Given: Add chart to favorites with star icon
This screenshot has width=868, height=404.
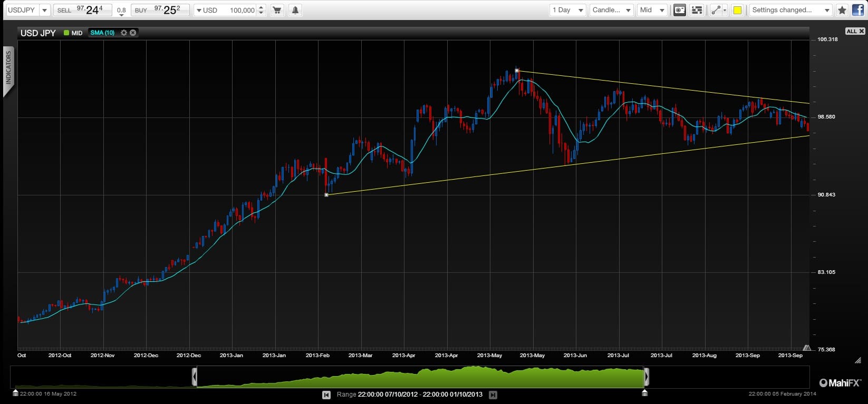Looking at the screenshot, I should pos(842,10).
